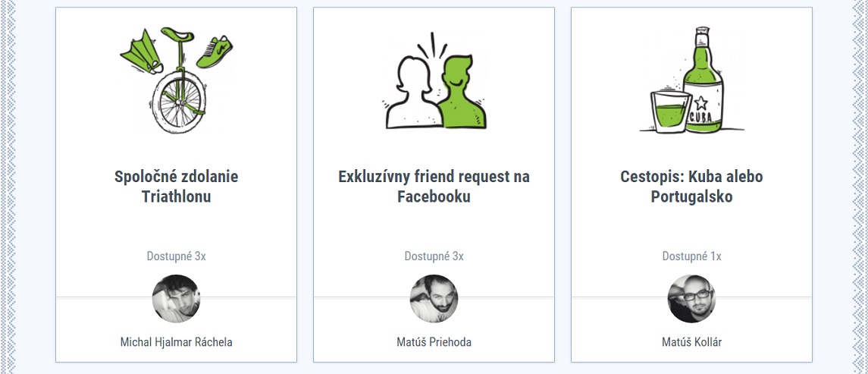Click the name Matúš Kollár
Viewport: 868px width, 374px height.
click(691, 342)
